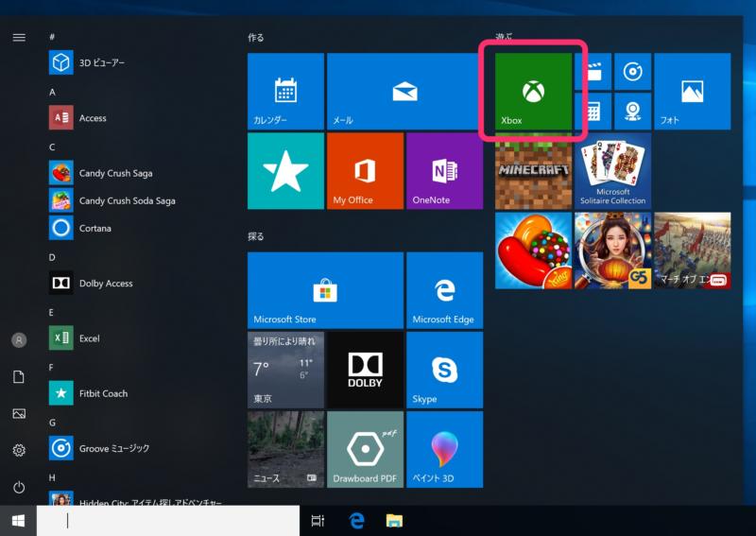Launch Groove ミュージック from app list

click(x=140, y=448)
